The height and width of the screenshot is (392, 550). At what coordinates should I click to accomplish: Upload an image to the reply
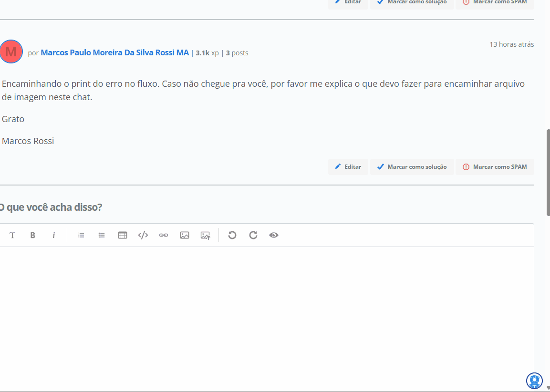[205, 235]
